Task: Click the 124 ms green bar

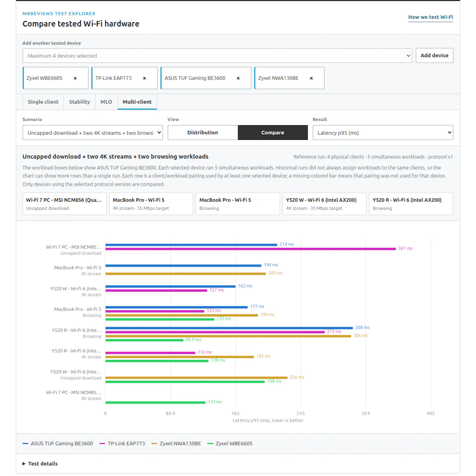Action: (x=155, y=402)
